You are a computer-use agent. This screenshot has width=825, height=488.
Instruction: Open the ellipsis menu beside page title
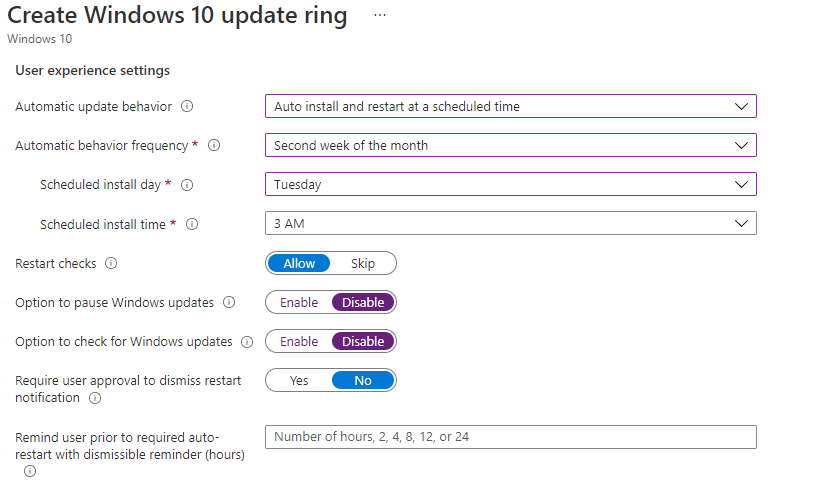pyautogui.click(x=380, y=15)
